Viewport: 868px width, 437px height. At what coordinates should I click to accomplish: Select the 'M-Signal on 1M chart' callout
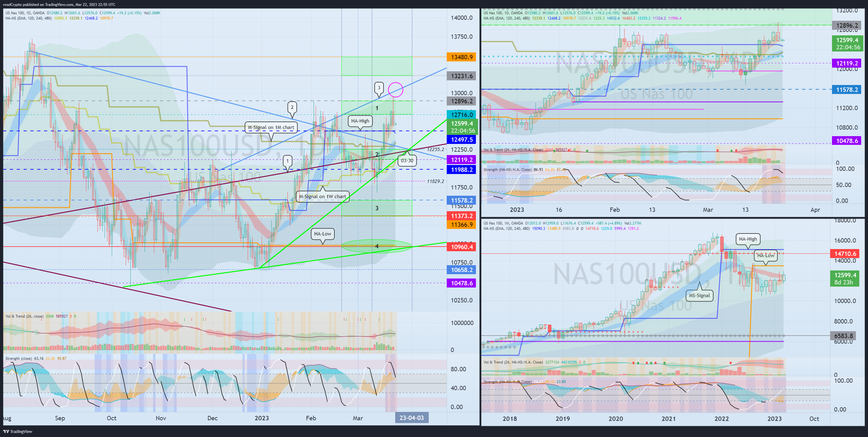[271, 127]
